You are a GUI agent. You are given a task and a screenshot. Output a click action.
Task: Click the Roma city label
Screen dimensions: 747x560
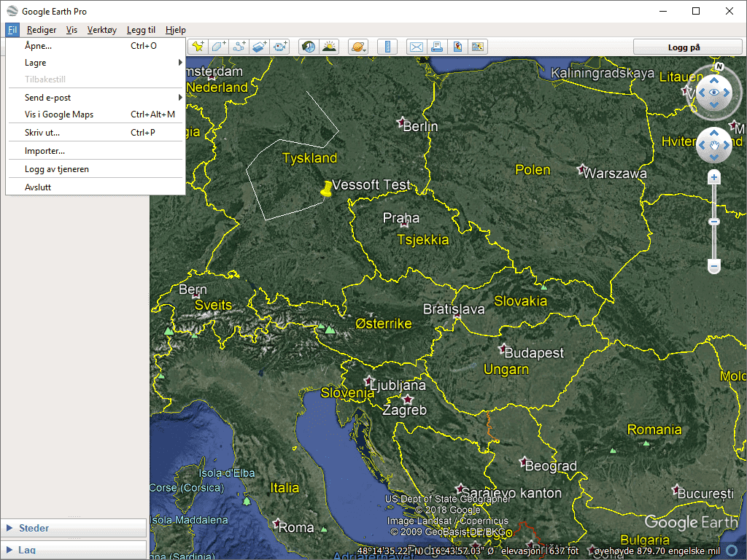(296, 528)
